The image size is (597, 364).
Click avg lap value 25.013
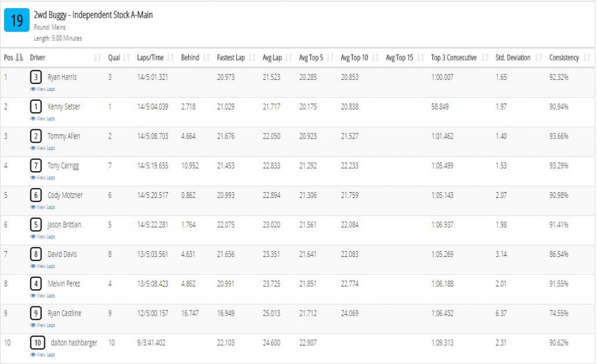tap(272, 313)
